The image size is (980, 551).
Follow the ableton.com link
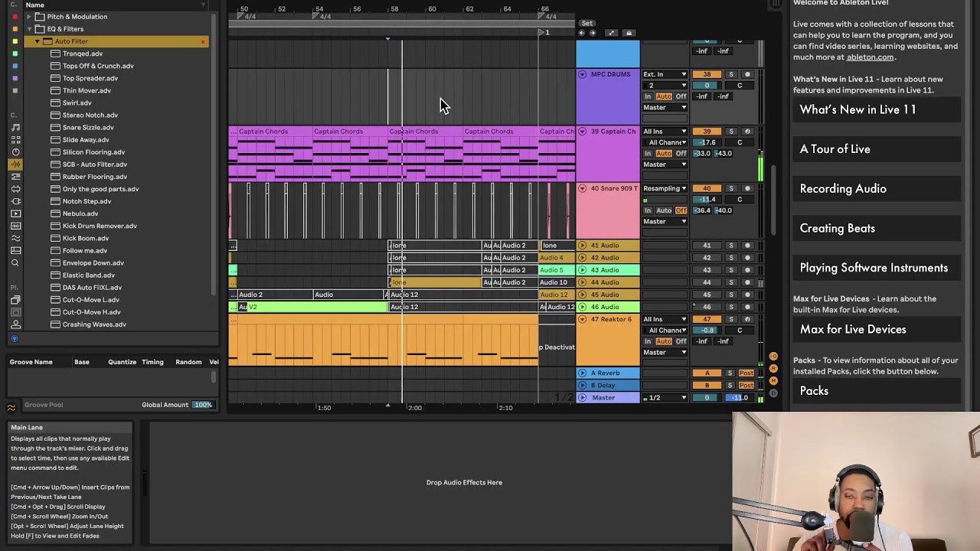(x=870, y=57)
